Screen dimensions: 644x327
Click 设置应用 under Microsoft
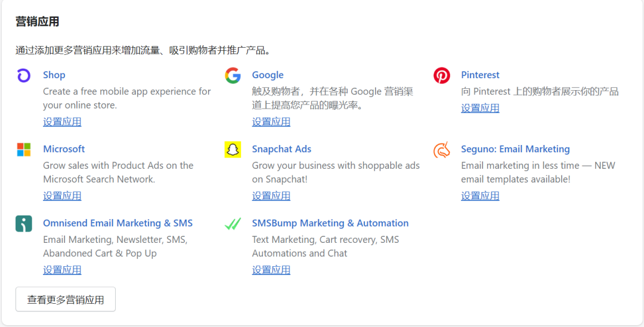[x=62, y=196]
